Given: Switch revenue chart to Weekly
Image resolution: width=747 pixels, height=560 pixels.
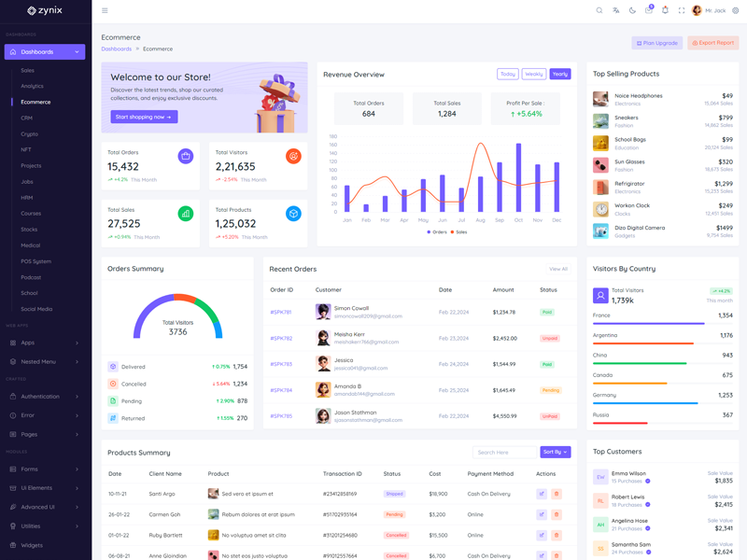Looking at the screenshot, I should (x=533, y=74).
